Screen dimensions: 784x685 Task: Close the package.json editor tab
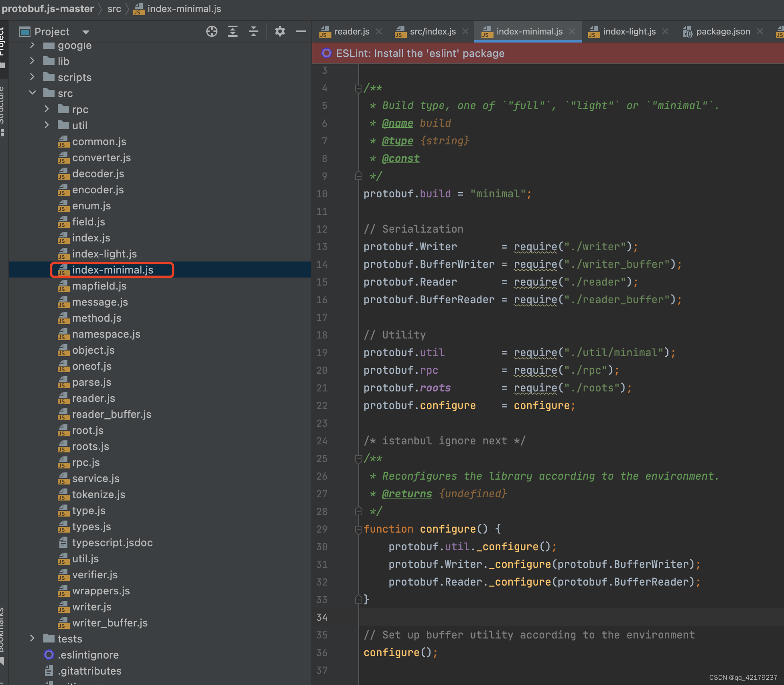point(760,31)
